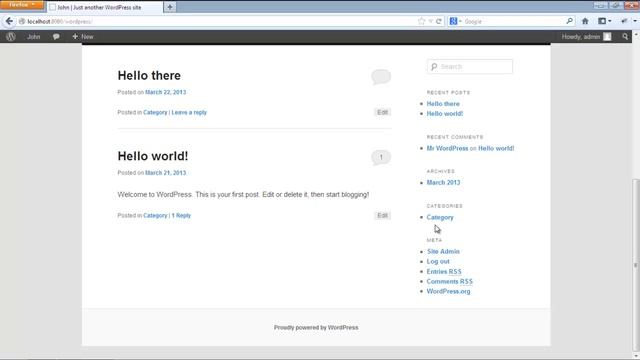640x360 pixels.
Task: Open the empty comment bubble for Hello there
Action: click(381, 77)
